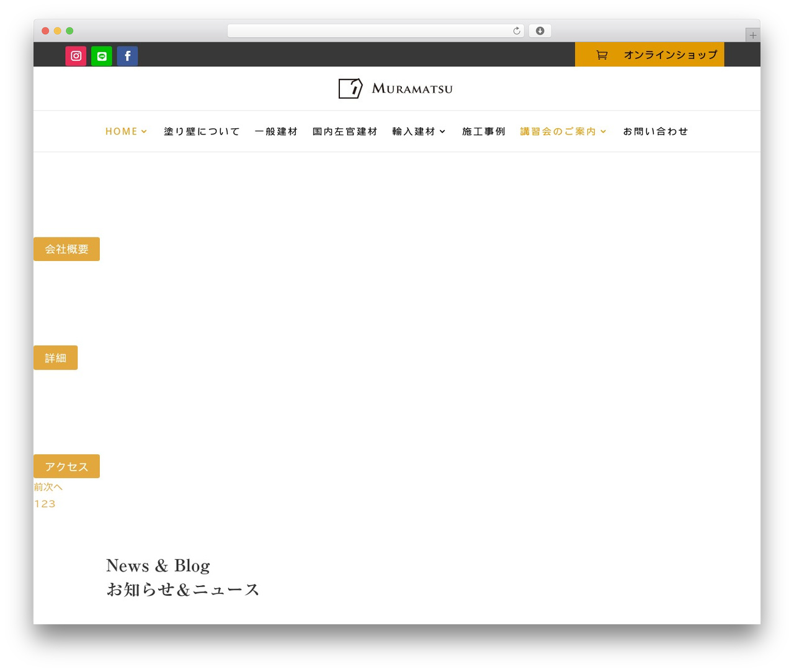Expand the 輸入建材 submenu chevron
This screenshot has width=794, height=672.
442,131
